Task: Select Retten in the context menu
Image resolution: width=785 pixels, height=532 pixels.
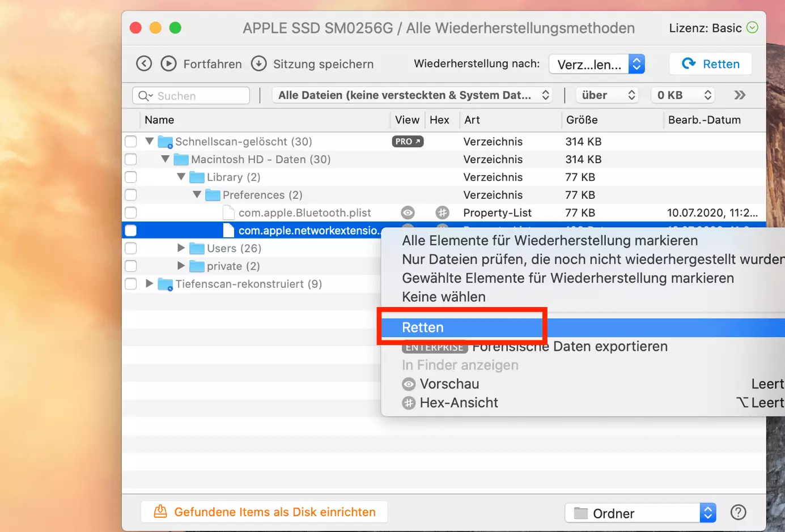Action: pos(423,327)
